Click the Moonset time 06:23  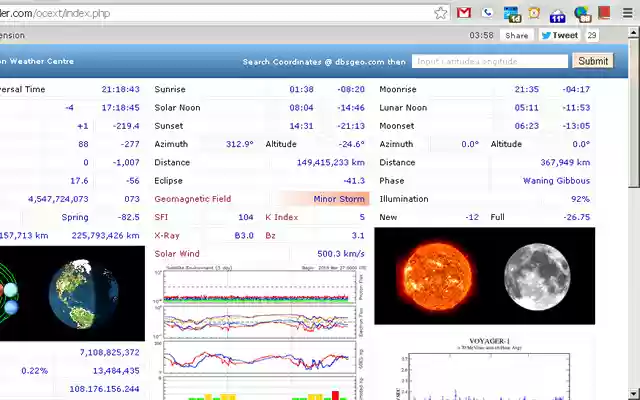click(527, 126)
